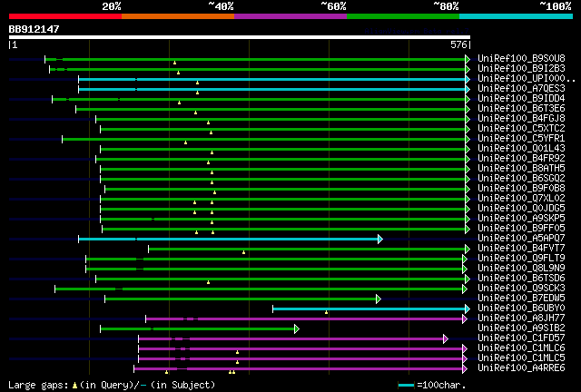Click hit name UniRef100_Q9SCK3
This screenshot has height=392, width=581.
click(x=521, y=289)
